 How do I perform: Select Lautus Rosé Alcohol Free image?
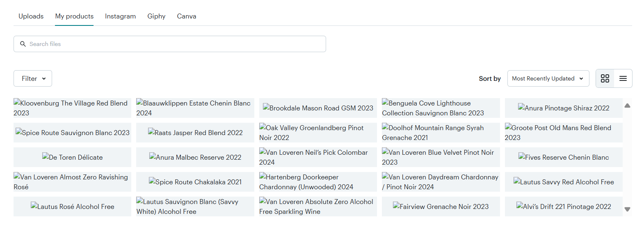(72, 206)
